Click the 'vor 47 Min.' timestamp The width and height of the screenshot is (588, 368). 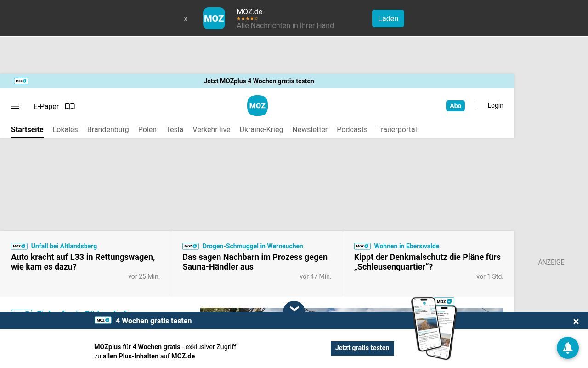[x=315, y=276]
